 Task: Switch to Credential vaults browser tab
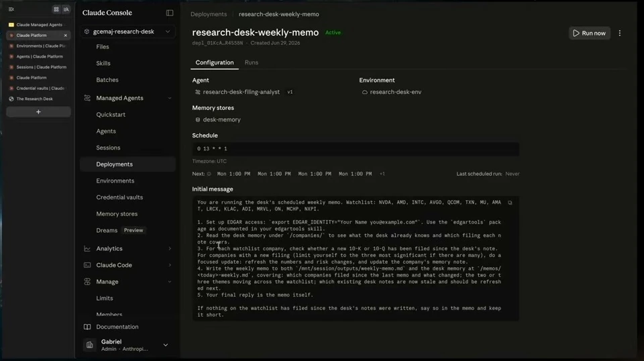tap(38, 89)
